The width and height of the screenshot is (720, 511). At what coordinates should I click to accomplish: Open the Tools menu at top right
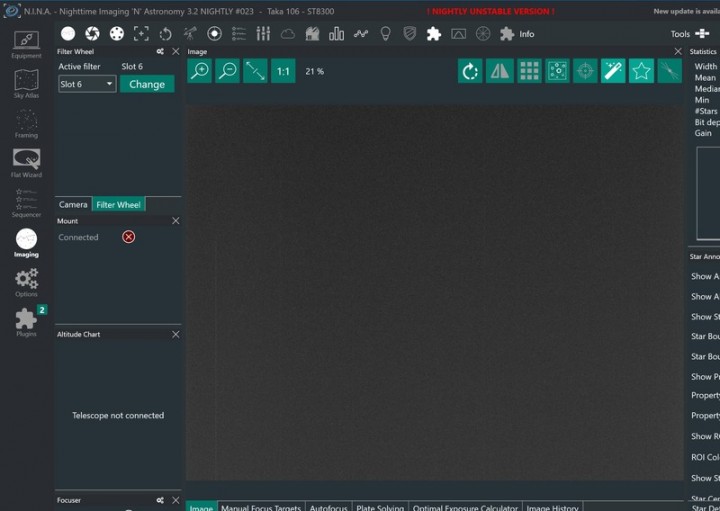click(689, 34)
